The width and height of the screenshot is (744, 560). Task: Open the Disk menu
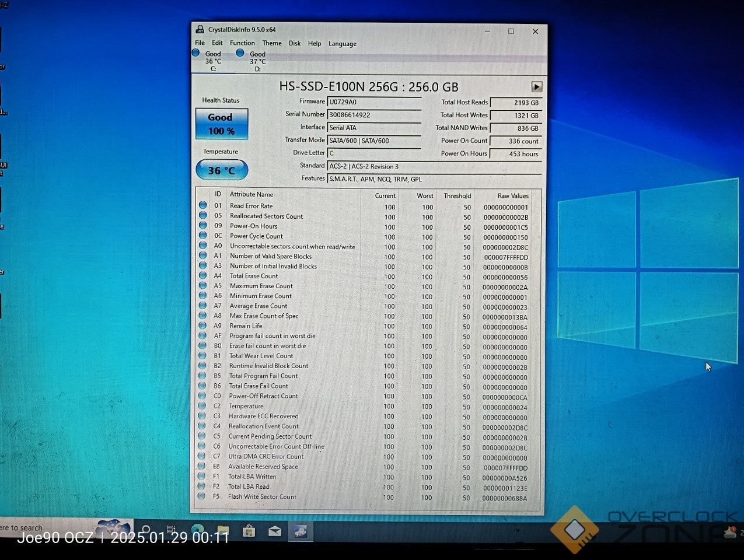(295, 43)
